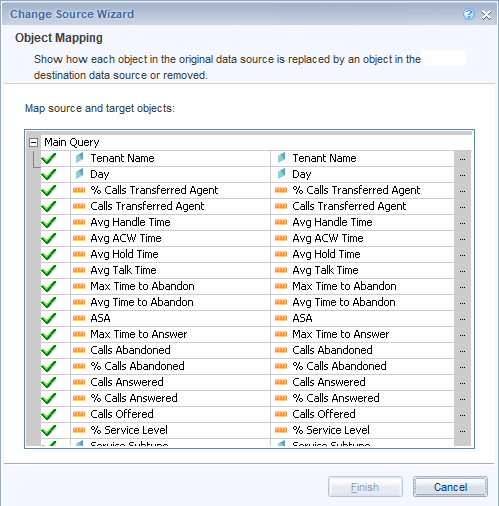
Task: Select the source Calls Answered entry
Action: (127, 382)
